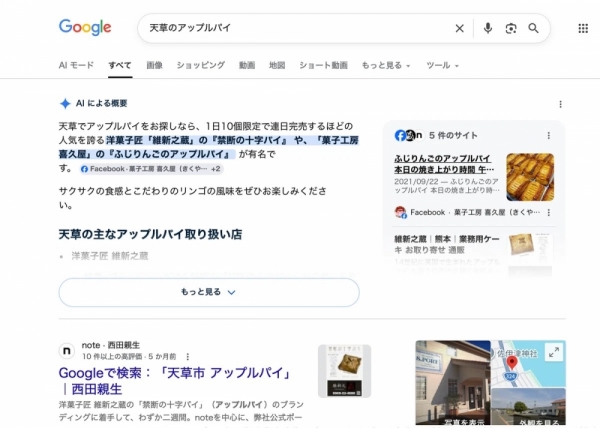Click the Google logo
This screenshot has width=600, height=428.
85,28
